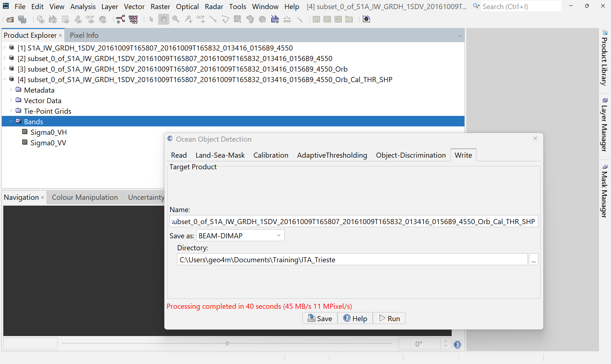Screen dimensions: 611x364
Task: Select the pin placing tool
Action: [188, 20]
